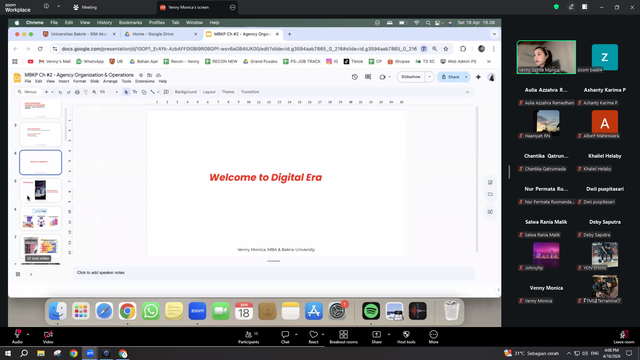
Task: Open WhatsApp in the macOS dock
Action: click(151, 311)
